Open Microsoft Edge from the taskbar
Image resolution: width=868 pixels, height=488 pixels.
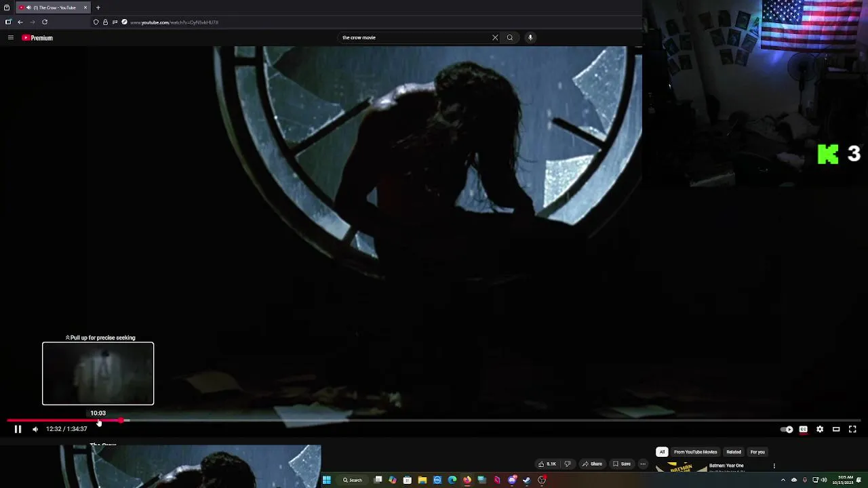click(452, 480)
